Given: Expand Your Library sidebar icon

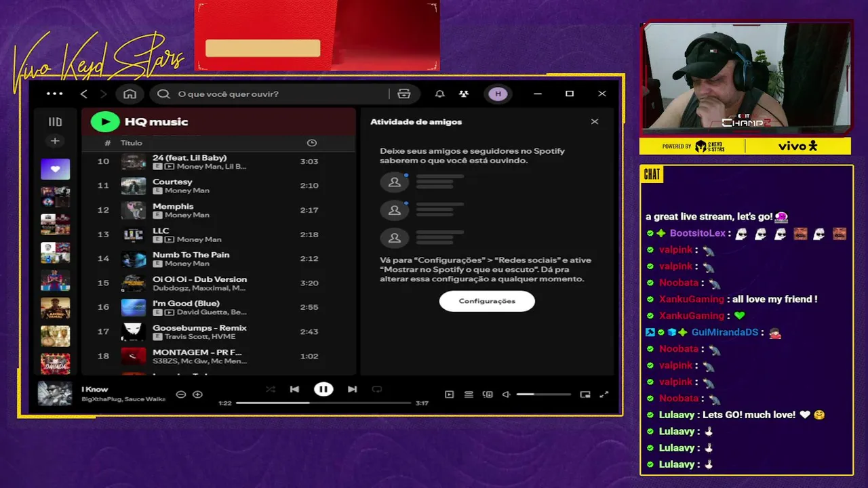Looking at the screenshot, I should 55,122.
